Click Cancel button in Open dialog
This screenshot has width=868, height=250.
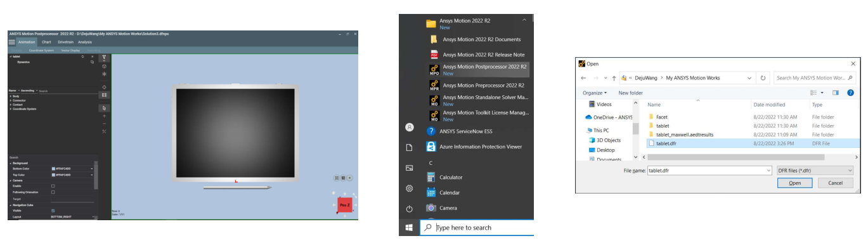(x=835, y=183)
